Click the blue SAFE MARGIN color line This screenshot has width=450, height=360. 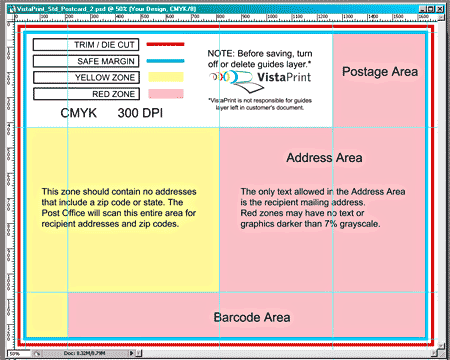165,61
